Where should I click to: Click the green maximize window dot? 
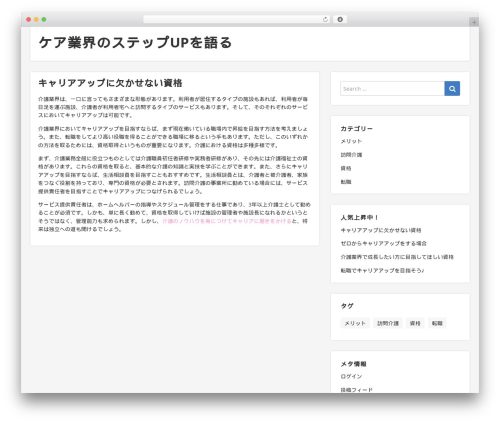pos(44,19)
